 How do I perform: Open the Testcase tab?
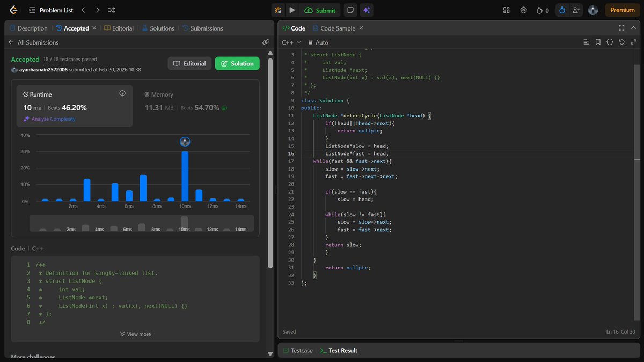[x=298, y=350]
